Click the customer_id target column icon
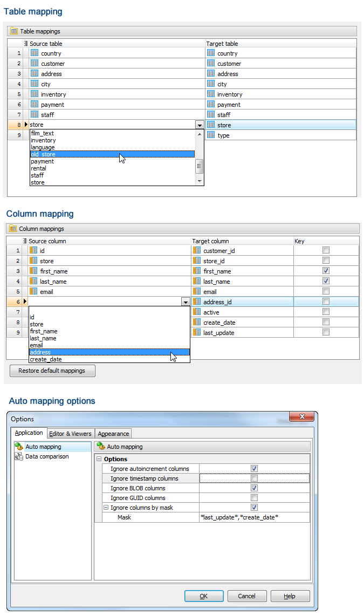 click(x=197, y=251)
